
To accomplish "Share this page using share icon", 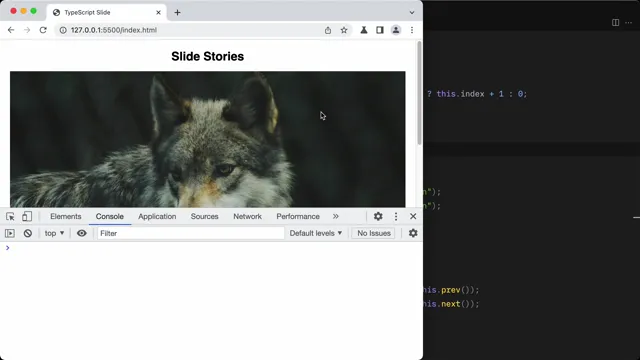I will point(328,30).
